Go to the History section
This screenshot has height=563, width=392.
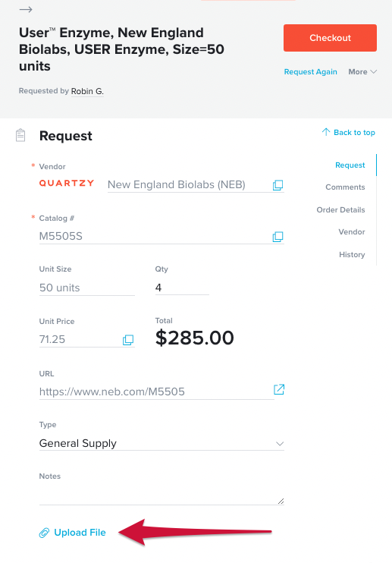352,255
